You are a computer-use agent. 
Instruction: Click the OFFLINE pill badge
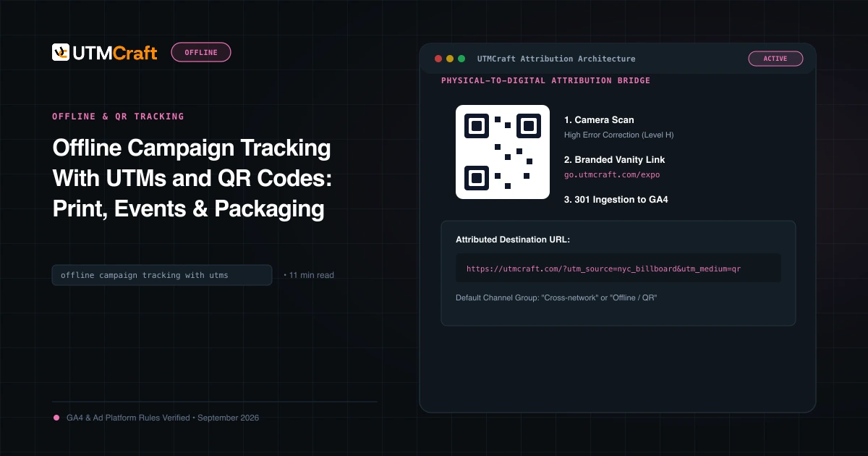pos(201,52)
